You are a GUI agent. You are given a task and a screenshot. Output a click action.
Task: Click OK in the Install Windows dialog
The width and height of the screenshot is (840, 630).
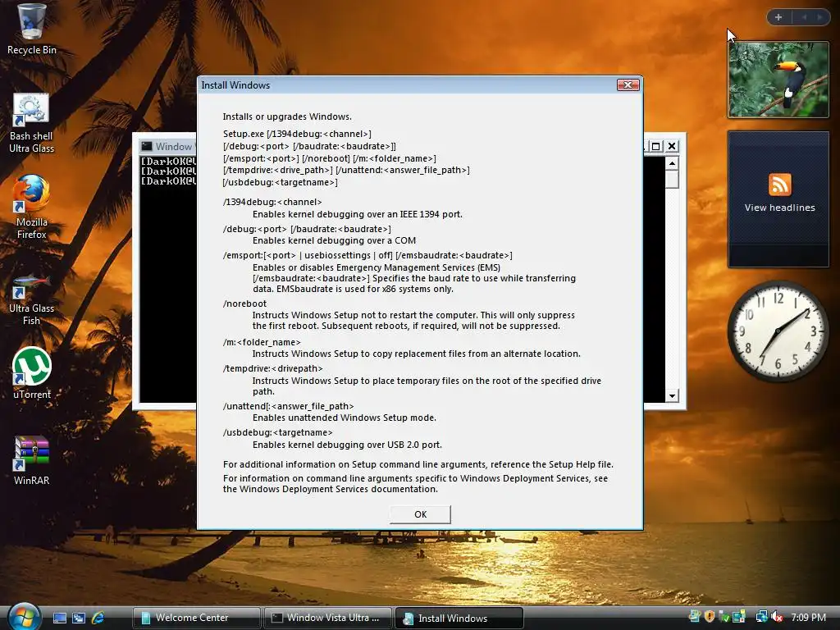pyautogui.click(x=420, y=514)
